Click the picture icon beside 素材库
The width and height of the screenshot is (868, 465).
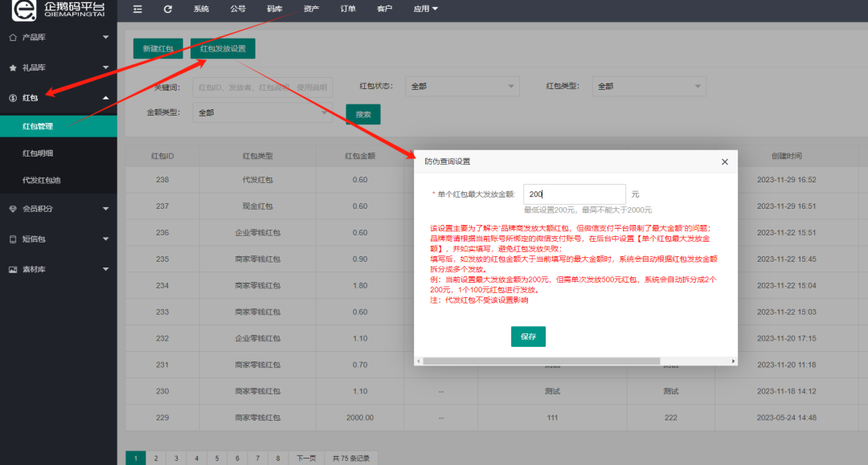click(x=13, y=270)
